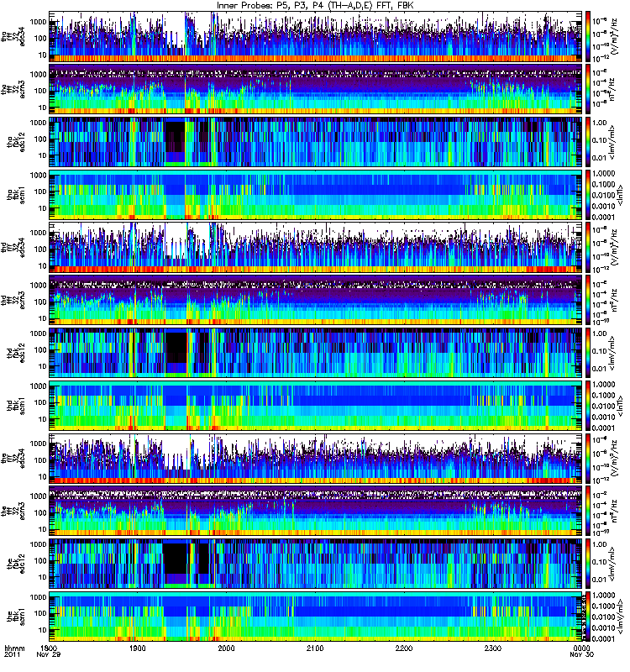The width and height of the screenshot is (630, 672).
Task: Click the '1.00' color scale value of tha fbk edc12
Action: tap(600, 123)
